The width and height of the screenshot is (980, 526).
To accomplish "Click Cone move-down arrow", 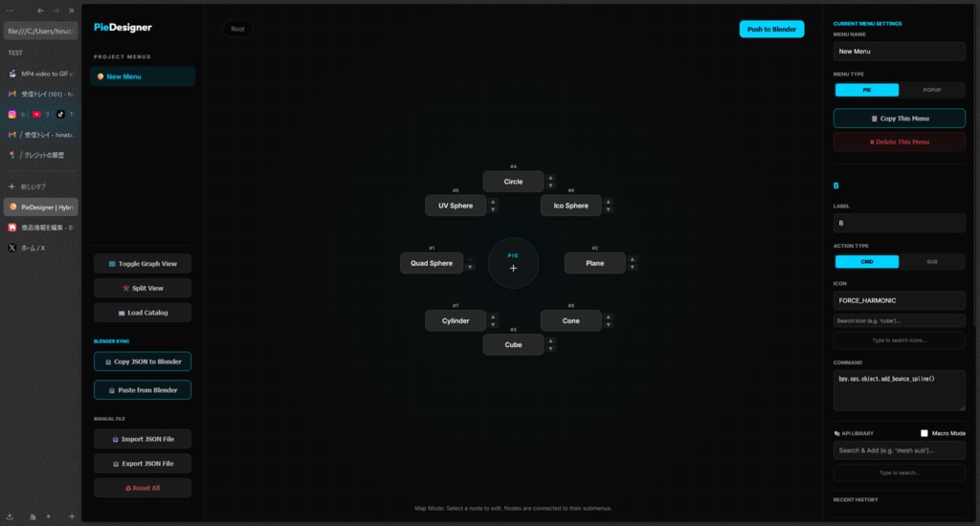I will click(608, 325).
